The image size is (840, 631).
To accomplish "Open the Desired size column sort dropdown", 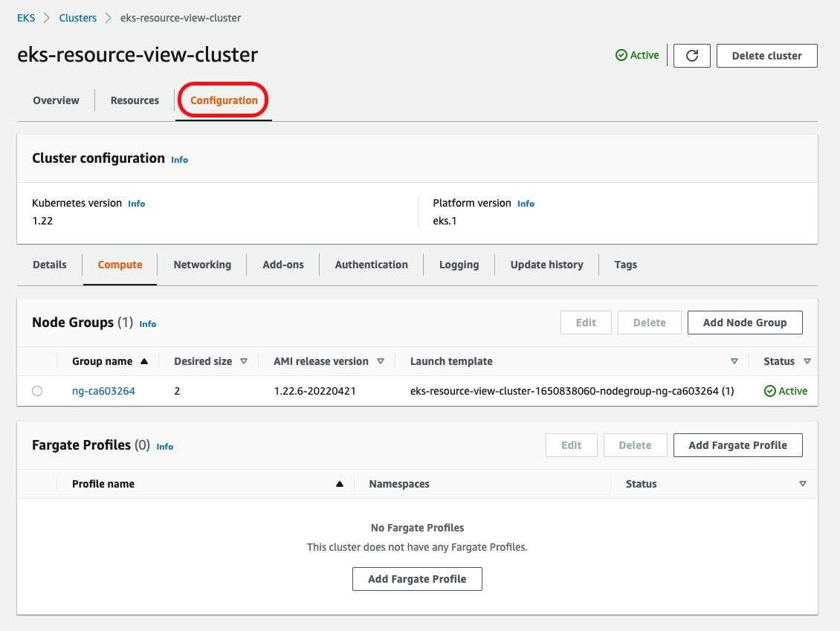I will 244,361.
